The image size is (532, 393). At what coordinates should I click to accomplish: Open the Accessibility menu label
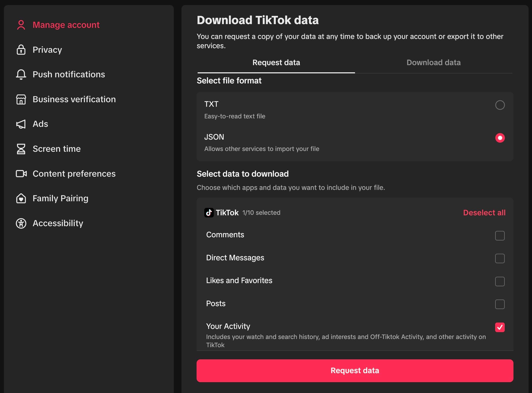coord(58,223)
